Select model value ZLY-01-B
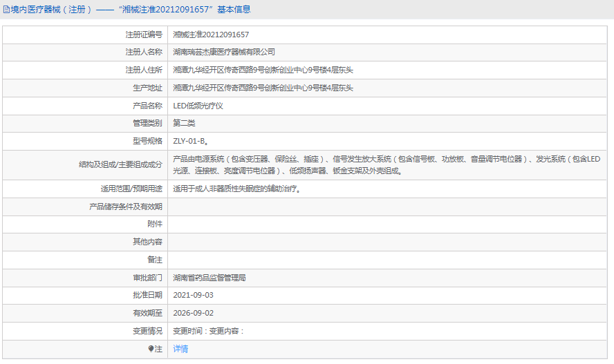Image resolution: width=614 pixels, height=364 pixels. (x=190, y=141)
